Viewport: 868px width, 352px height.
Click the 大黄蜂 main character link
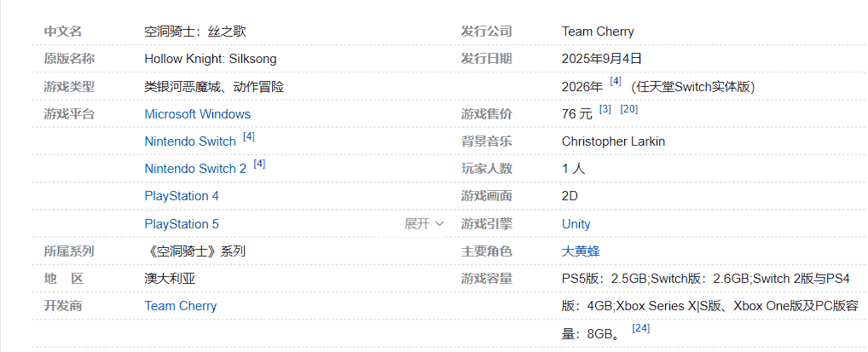(x=580, y=251)
